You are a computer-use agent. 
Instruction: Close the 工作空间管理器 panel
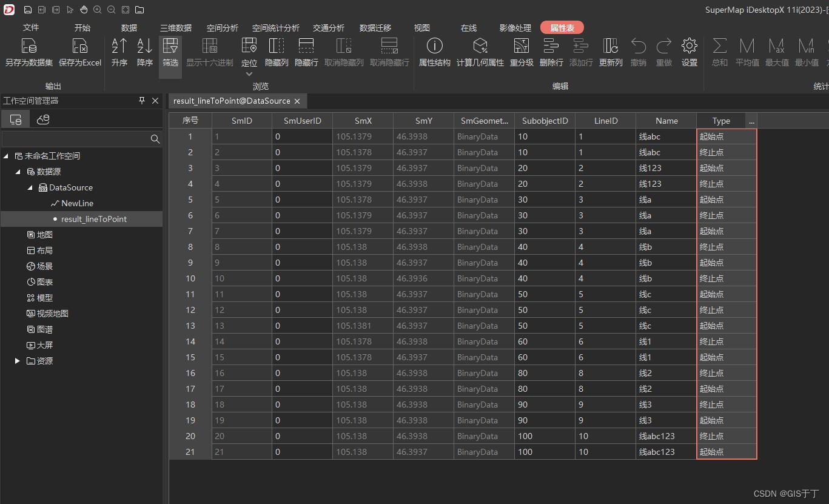click(x=155, y=101)
